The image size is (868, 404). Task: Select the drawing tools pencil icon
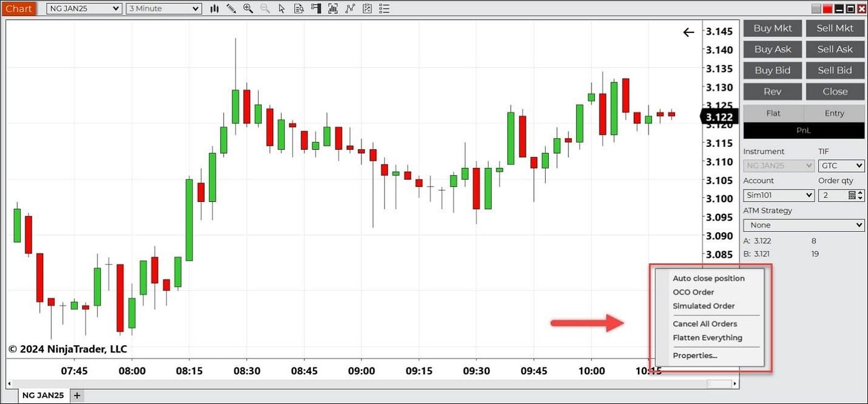tap(231, 9)
